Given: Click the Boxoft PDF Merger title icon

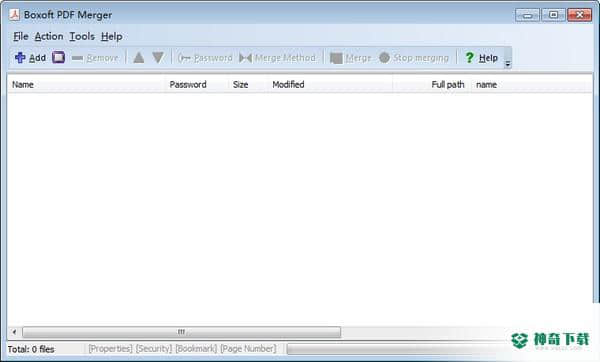Looking at the screenshot, I should coord(15,15).
